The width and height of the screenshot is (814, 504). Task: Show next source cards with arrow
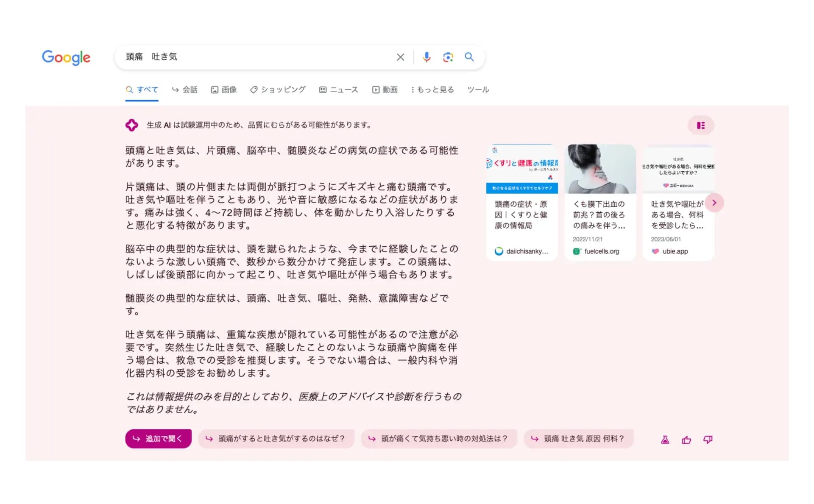click(x=714, y=203)
